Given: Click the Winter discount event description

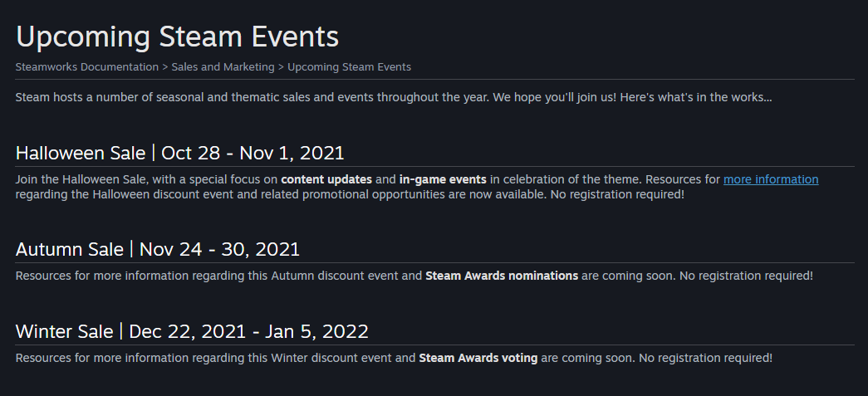Looking at the screenshot, I should (x=394, y=358).
